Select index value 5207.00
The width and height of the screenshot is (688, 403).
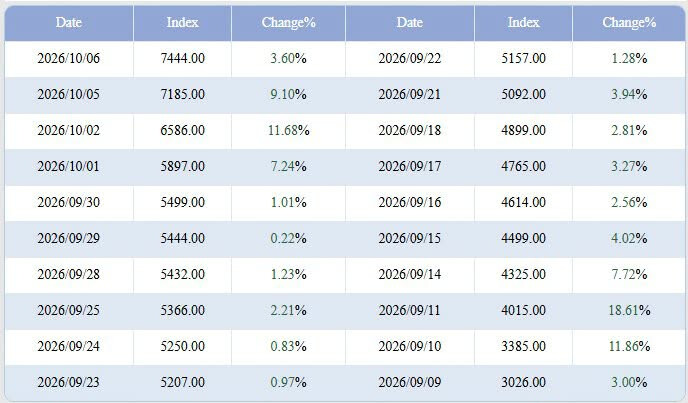coord(183,382)
